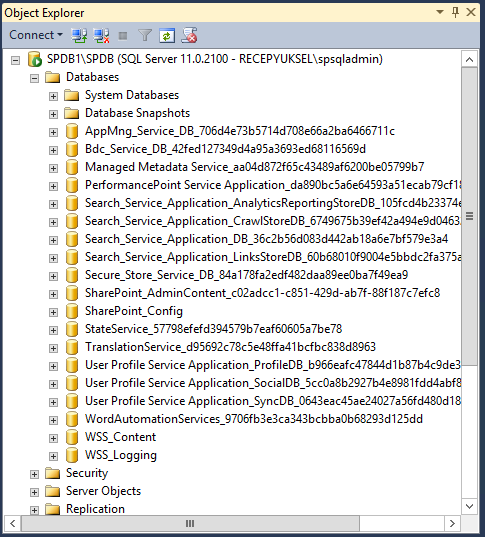485x537 pixels.
Task: Collapse the Databases folder
Action: tap(34, 78)
